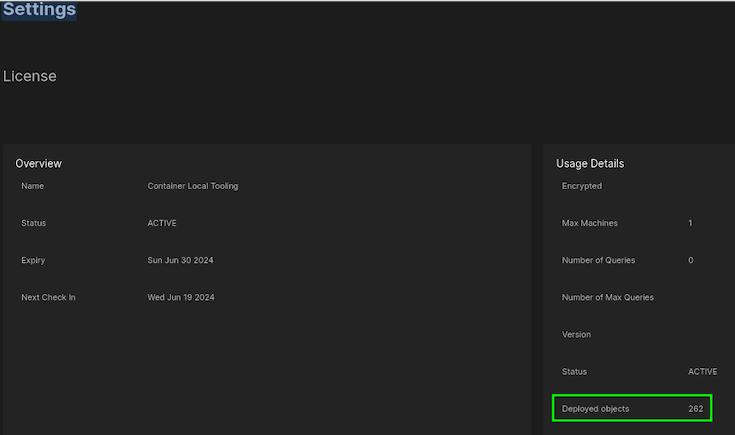This screenshot has width=735, height=435.
Task: Click the Version label
Action: (576, 334)
